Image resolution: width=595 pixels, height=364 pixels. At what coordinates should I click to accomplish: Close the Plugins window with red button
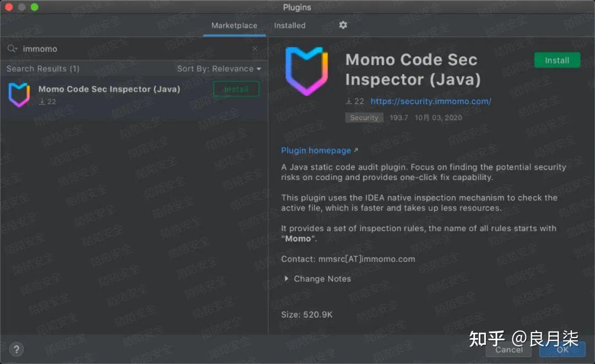9,7
